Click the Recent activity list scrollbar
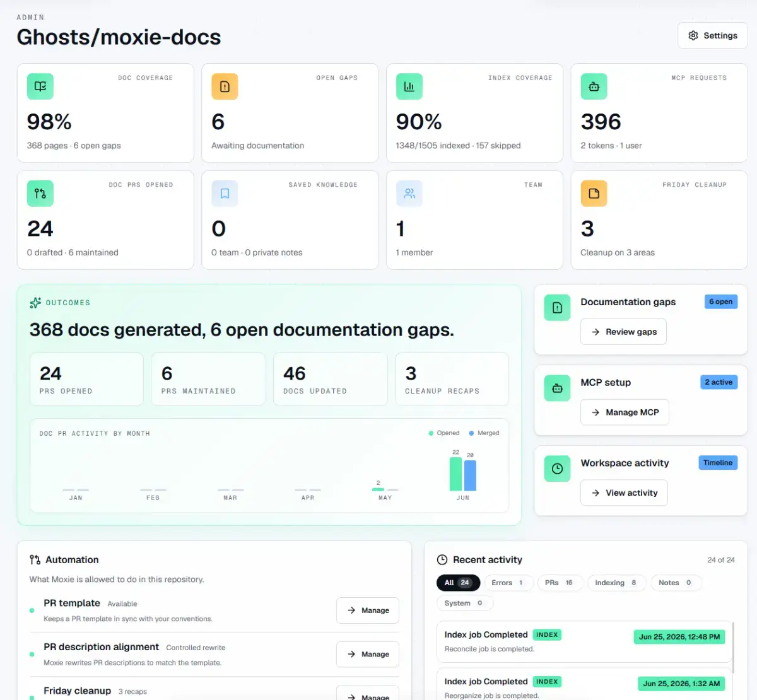 click(x=733, y=648)
